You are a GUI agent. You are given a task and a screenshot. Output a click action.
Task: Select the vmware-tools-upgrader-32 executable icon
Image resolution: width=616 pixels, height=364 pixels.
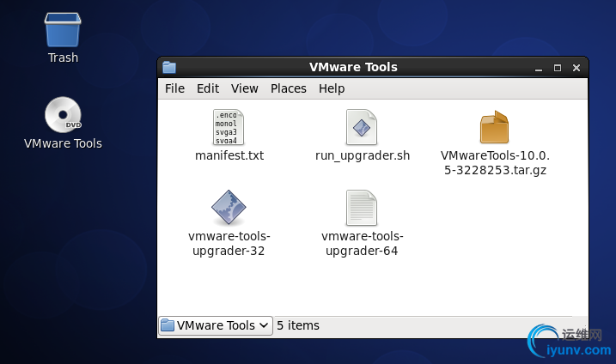click(229, 207)
